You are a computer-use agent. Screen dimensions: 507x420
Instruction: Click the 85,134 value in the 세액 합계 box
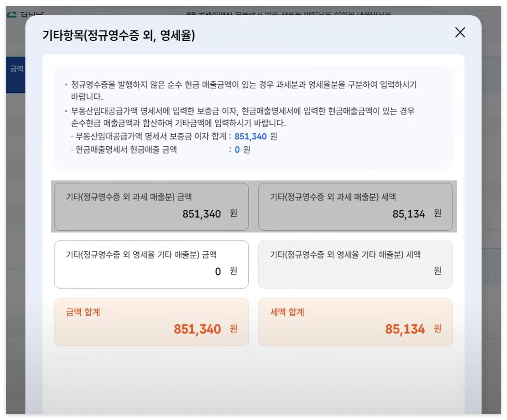pos(406,329)
